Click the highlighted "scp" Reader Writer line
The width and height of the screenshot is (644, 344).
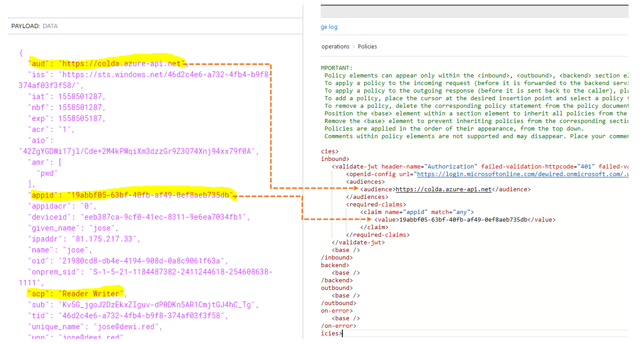coord(76,294)
